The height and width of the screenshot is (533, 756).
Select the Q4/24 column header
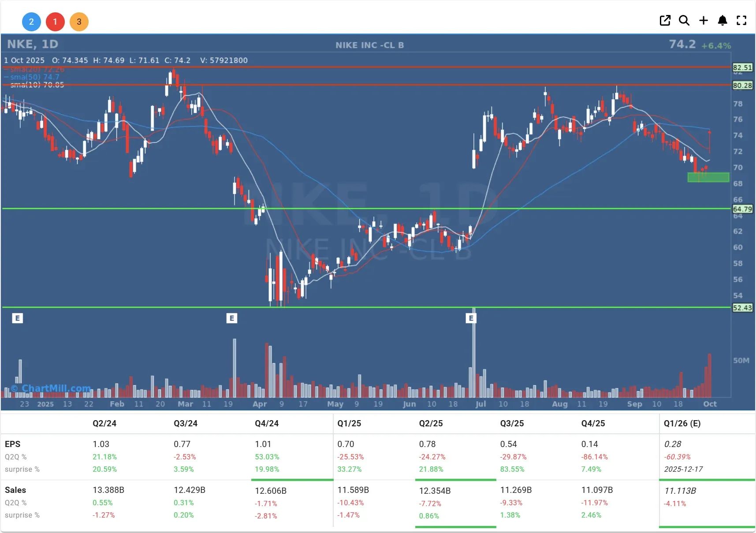click(267, 423)
